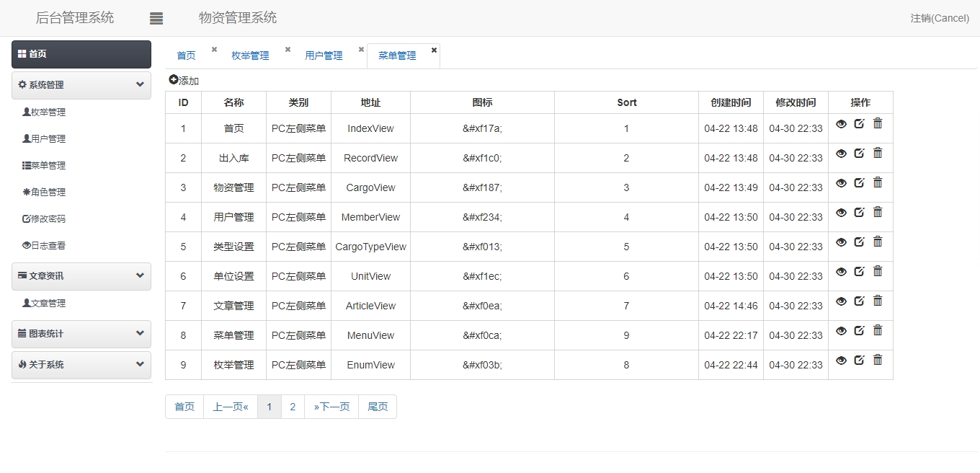Open 角色管理 in the sidebar

click(48, 193)
